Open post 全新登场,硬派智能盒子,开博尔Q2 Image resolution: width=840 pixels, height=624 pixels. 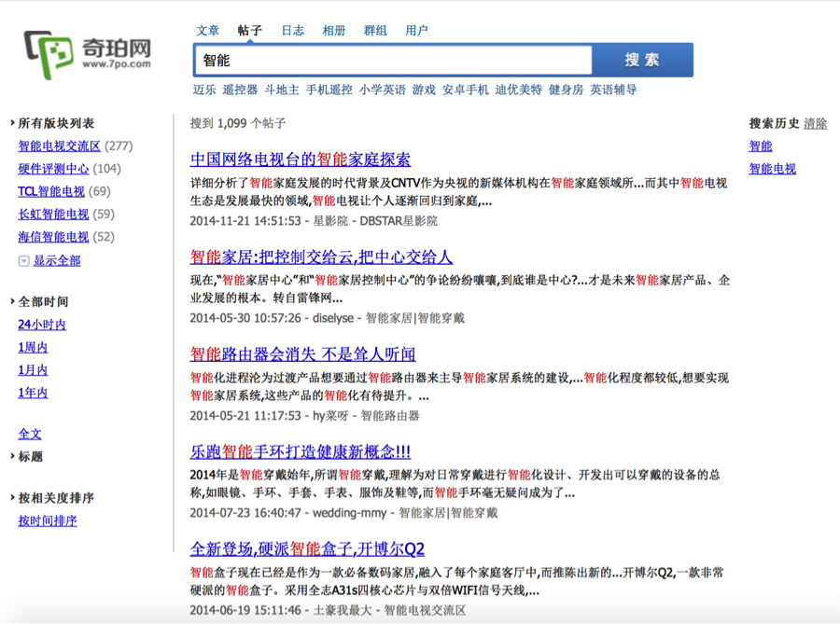coord(307,549)
